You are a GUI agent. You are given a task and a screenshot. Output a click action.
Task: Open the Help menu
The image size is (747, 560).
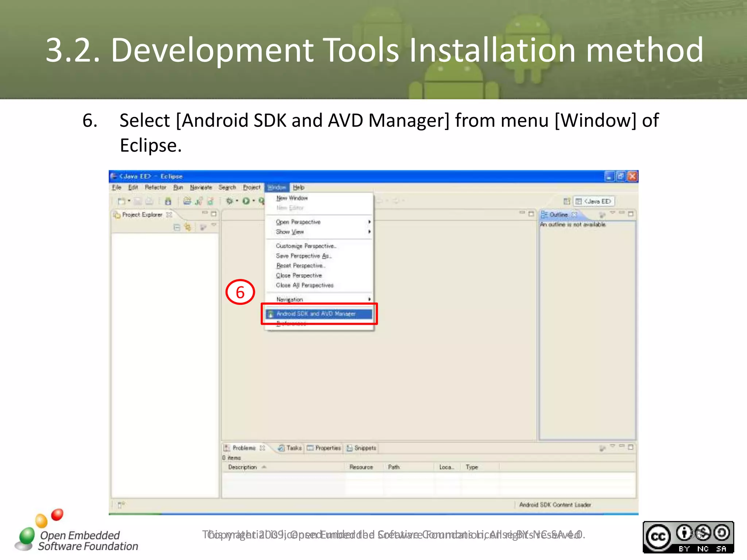click(x=298, y=187)
